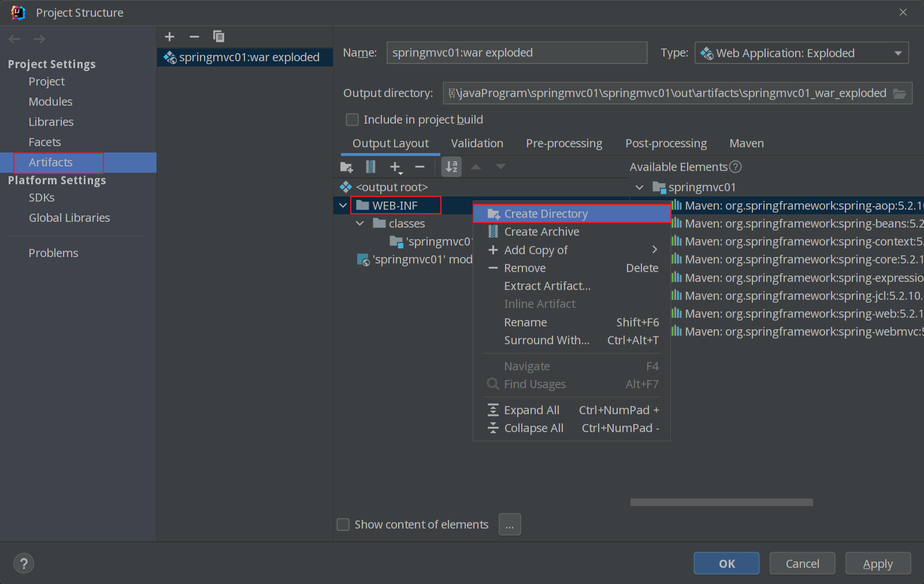Open the Add Copy of submenu arrow

point(655,250)
